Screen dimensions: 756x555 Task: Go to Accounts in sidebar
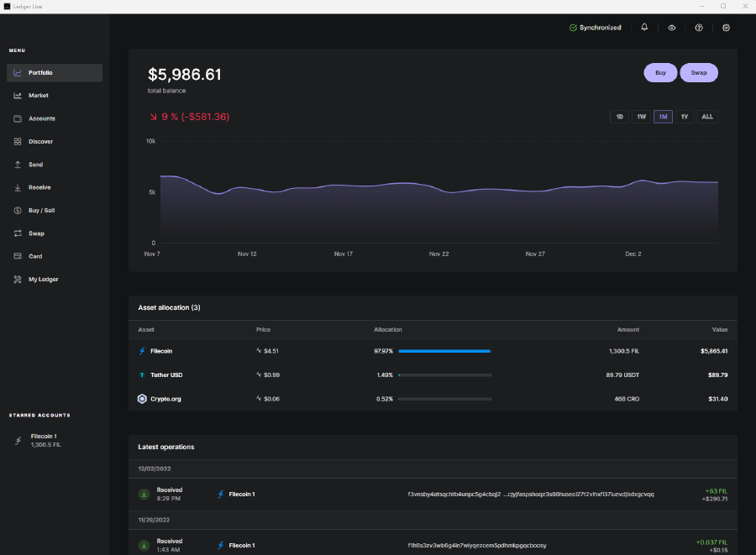coord(41,118)
